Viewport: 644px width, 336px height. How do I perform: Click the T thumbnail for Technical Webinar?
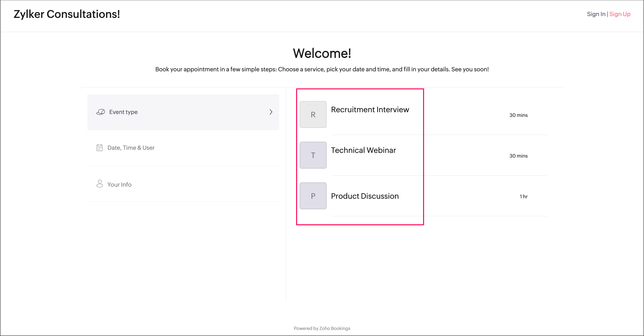[313, 155]
